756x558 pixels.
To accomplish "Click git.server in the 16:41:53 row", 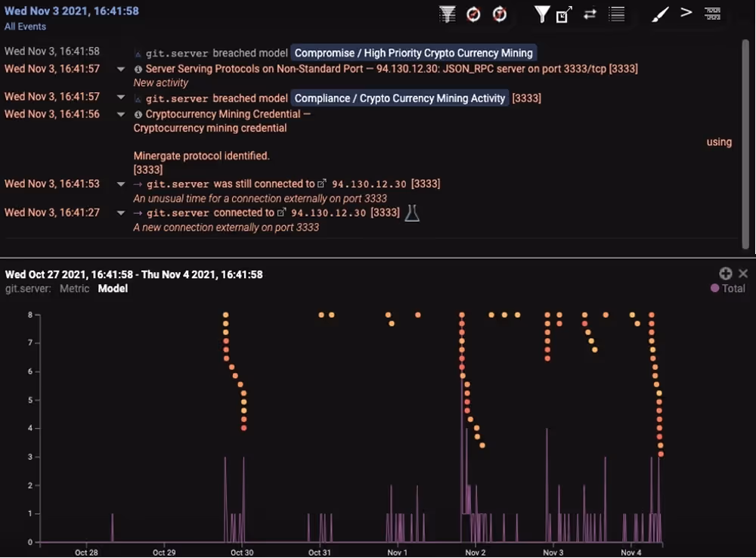I will (x=178, y=184).
